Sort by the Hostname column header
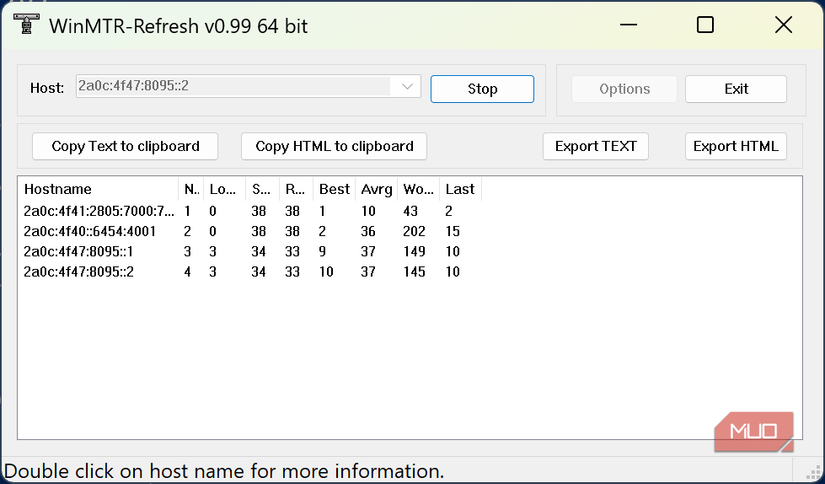The height and width of the screenshot is (484, 825). [100, 189]
